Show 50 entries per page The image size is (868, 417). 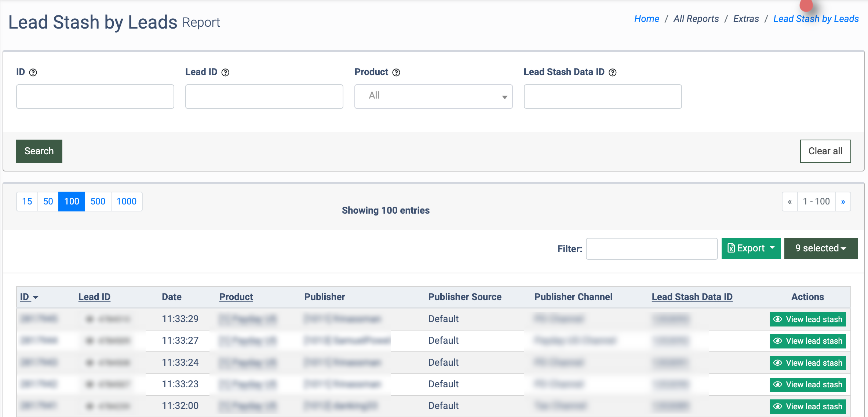point(48,202)
